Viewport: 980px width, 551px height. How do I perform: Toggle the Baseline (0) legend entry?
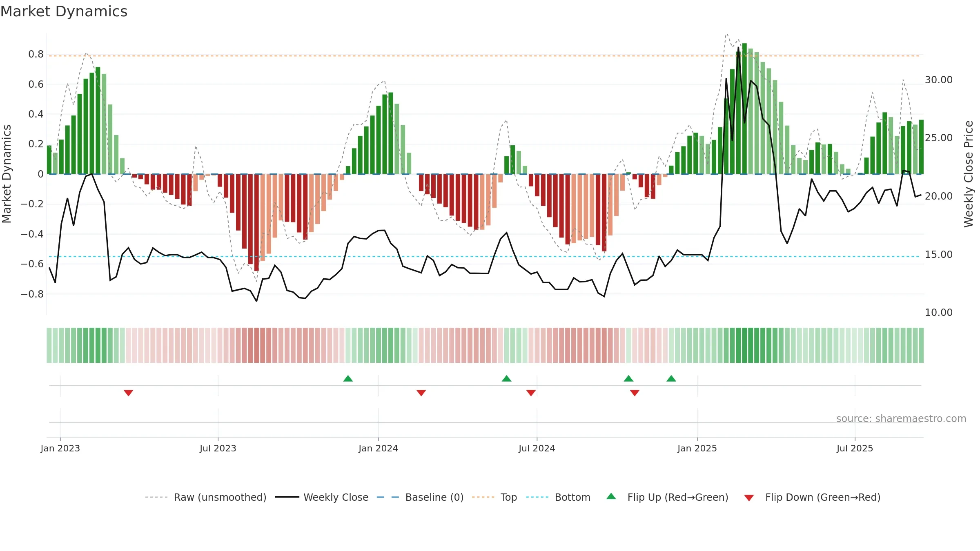(x=420, y=497)
